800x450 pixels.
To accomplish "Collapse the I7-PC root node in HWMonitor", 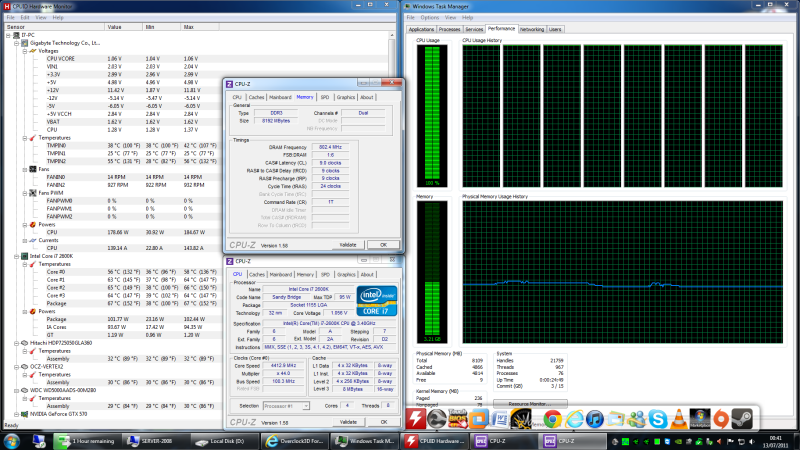I will click(x=8, y=35).
